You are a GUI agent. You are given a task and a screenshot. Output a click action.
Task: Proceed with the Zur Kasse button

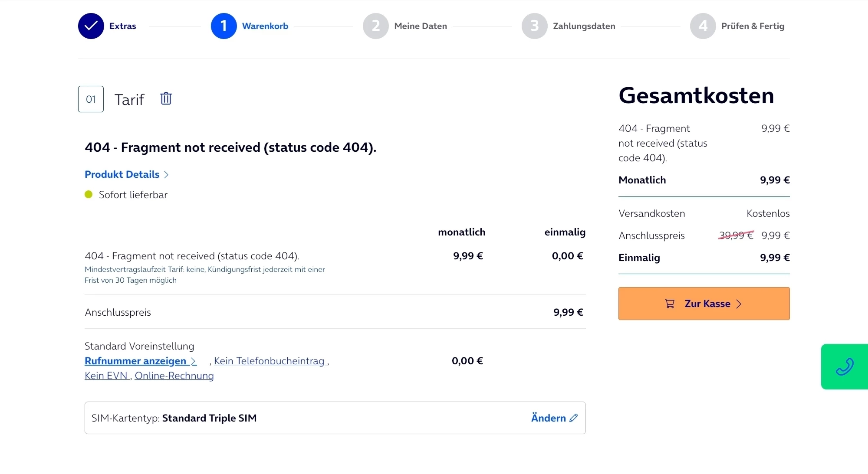click(x=704, y=304)
